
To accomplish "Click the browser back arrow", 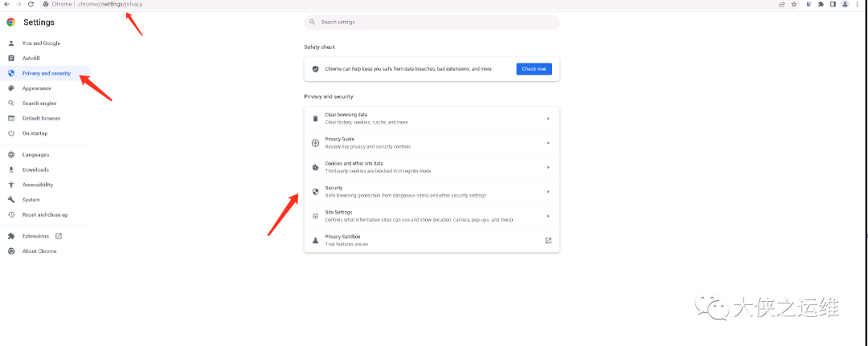I will pos(6,4).
